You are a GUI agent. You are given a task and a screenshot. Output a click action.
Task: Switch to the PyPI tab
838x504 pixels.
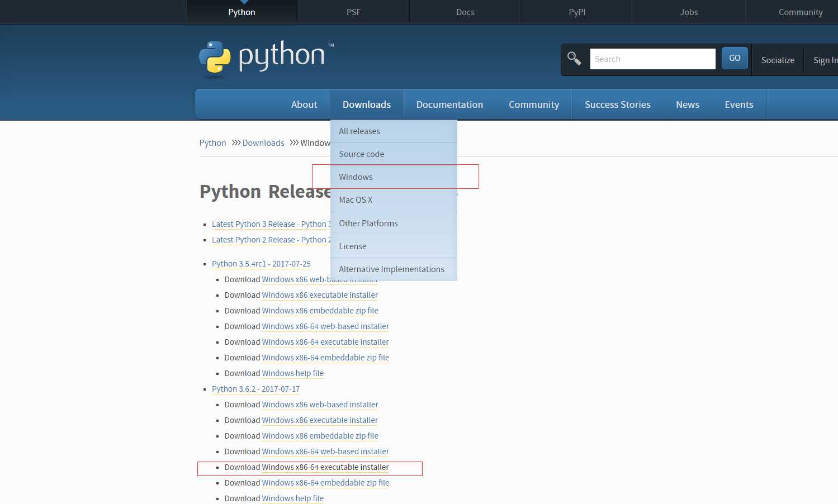pyautogui.click(x=577, y=12)
